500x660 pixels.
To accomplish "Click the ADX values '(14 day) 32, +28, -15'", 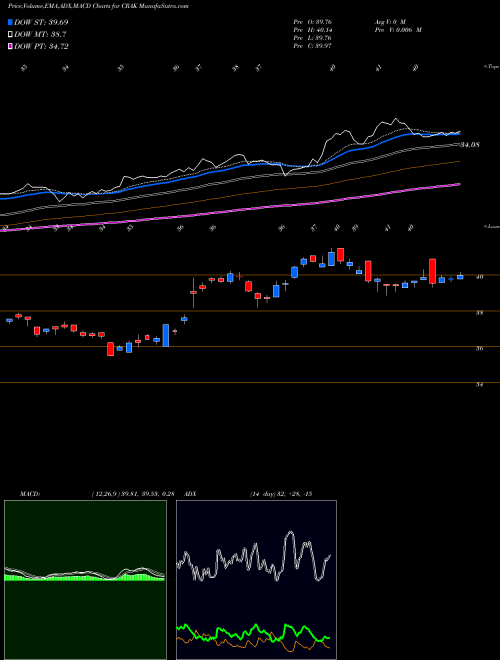I will [x=281, y=494].
